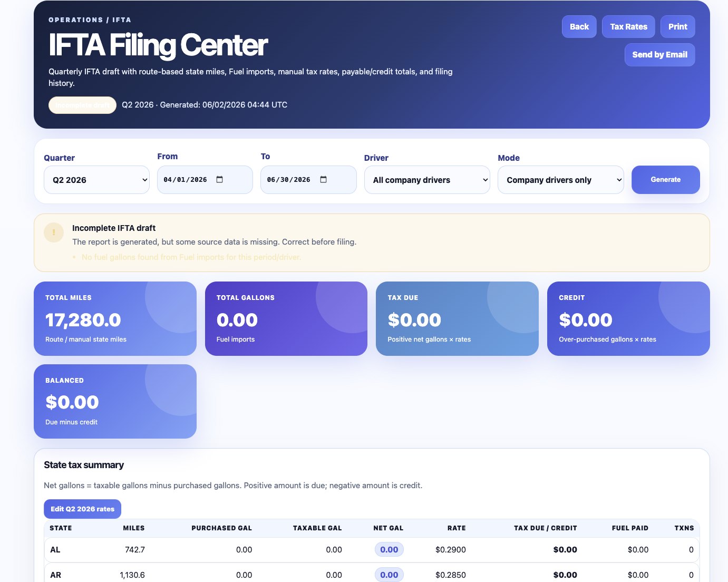Click the TAXABLE GAL column header

(x=317, y=528)
